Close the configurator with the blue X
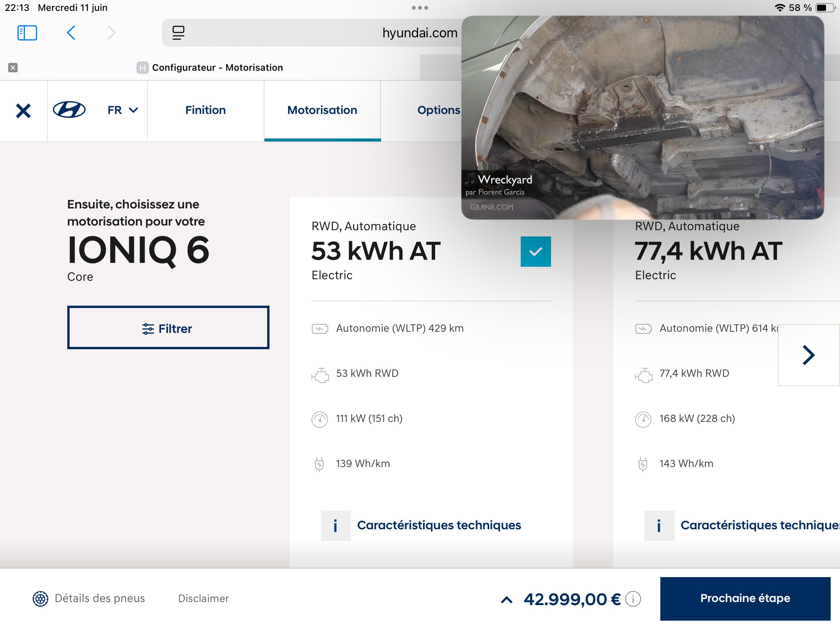The width and height of the screenshot is (840, 630). [x=23, y=111]
